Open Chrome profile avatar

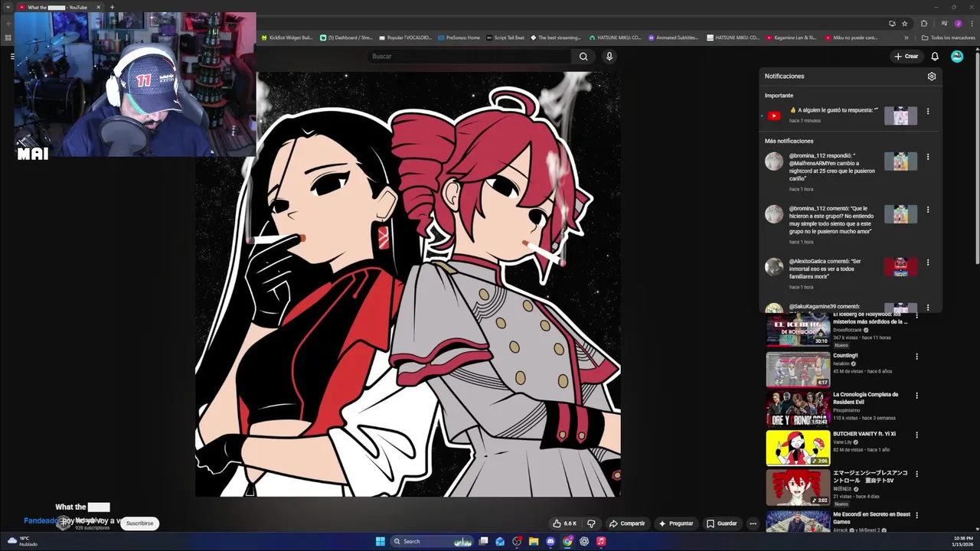[x=958, y=24]
